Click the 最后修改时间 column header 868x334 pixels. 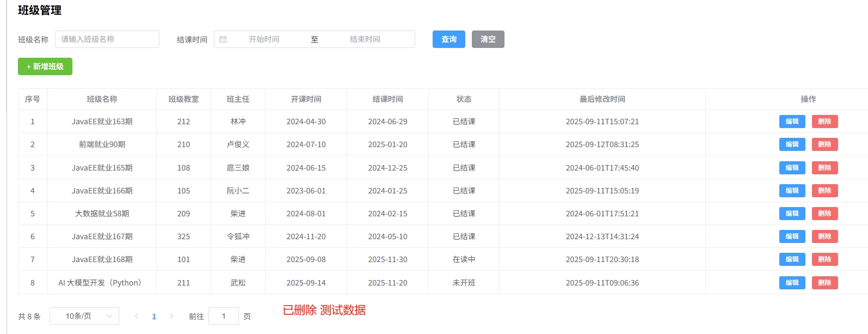(602, 99)
